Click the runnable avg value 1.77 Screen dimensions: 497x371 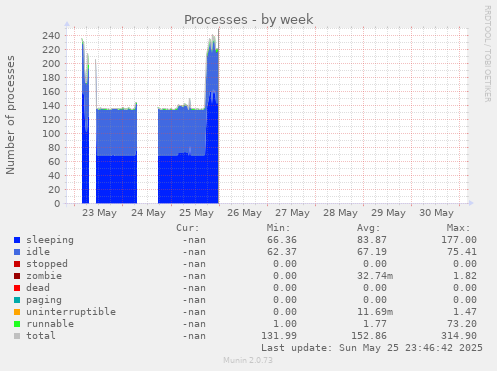375,324
